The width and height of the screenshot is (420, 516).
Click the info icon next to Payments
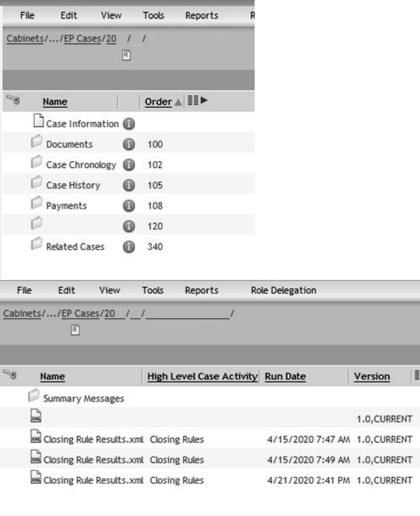tap(129, 206)
